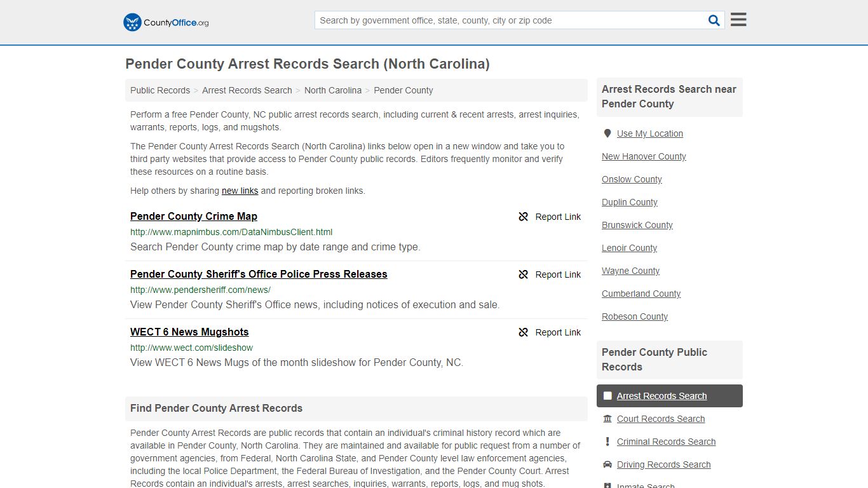Click broken link icon for Sheriff's Office Press Releases
Viewport: 868px width, 488px height.
[524, 274]
